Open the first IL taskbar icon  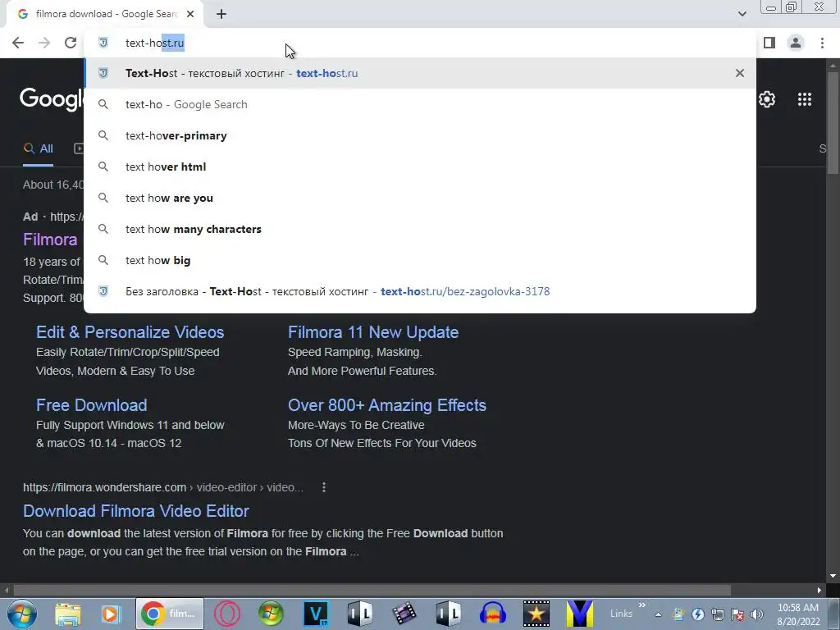click(359, 614)
